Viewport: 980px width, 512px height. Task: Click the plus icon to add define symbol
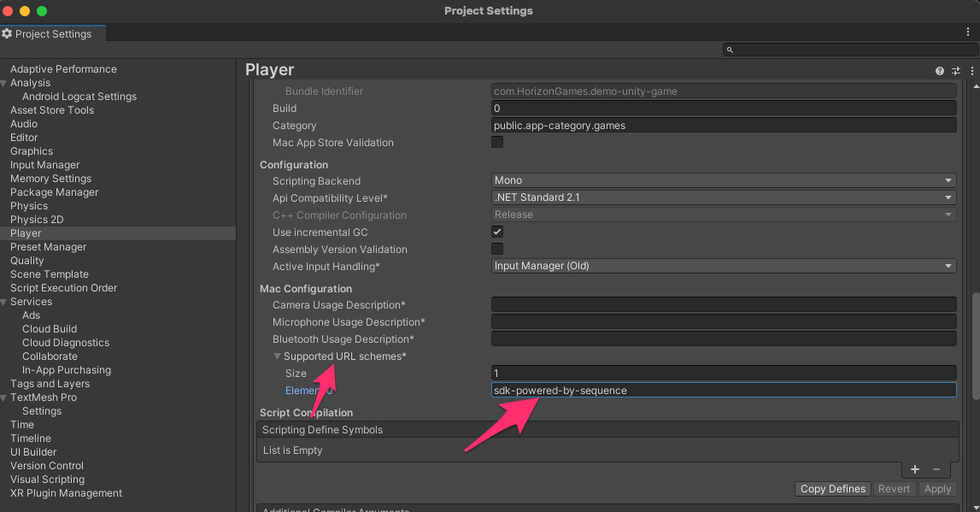(x=915, y=469)
